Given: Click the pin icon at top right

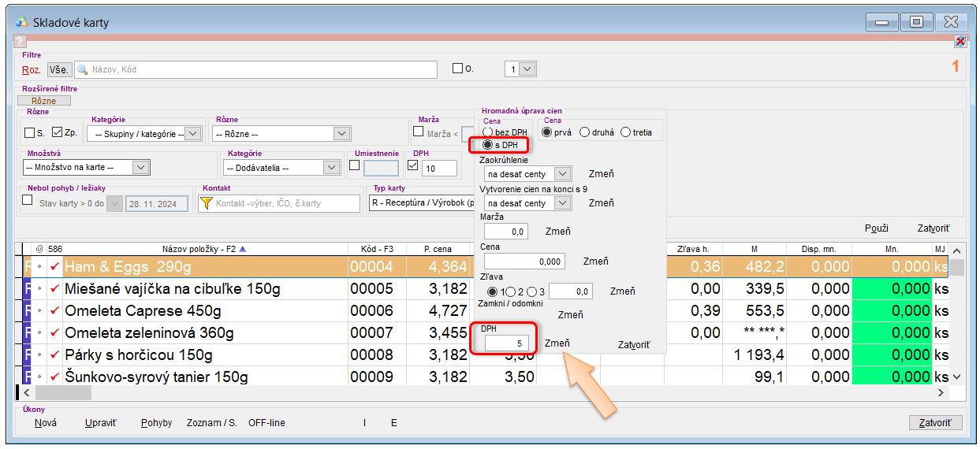Looking at the screenshot, I should click(x=960, y=42).
